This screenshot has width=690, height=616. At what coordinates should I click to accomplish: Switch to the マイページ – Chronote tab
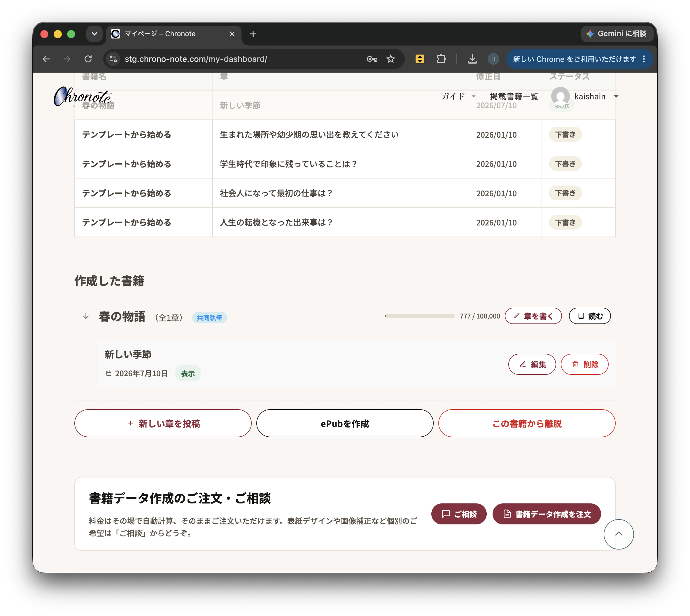pos(174,34)
